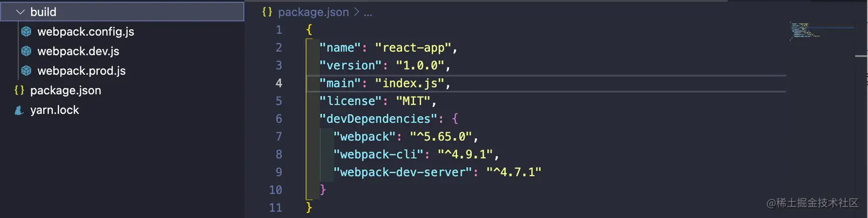Click the package.json braces icon in explorer
868x218 pixels.
(19, 90)
